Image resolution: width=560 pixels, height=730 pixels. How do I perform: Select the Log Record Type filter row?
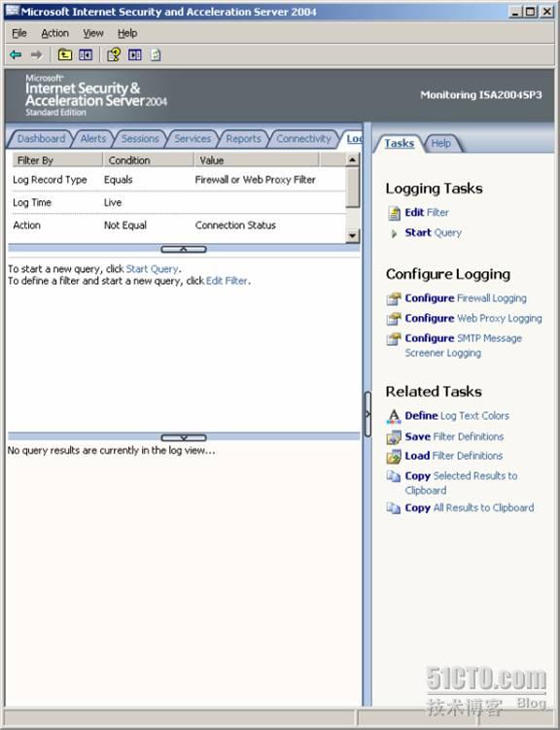pos(179,180)
